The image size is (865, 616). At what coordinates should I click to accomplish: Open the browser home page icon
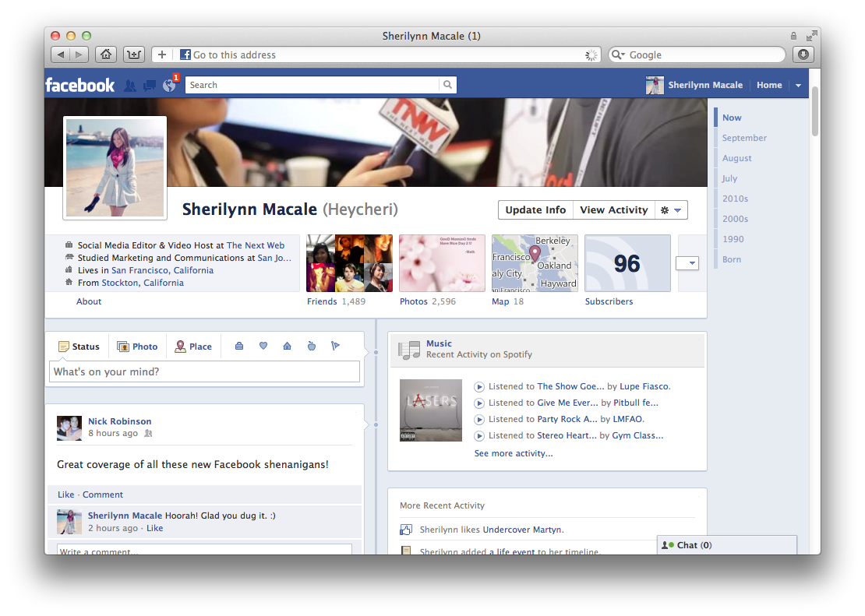point(106,55)
